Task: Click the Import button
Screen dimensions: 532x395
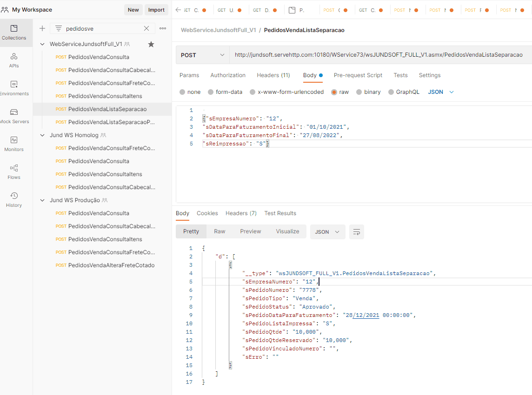Action: pyautogui.click(x=156, y=10)
